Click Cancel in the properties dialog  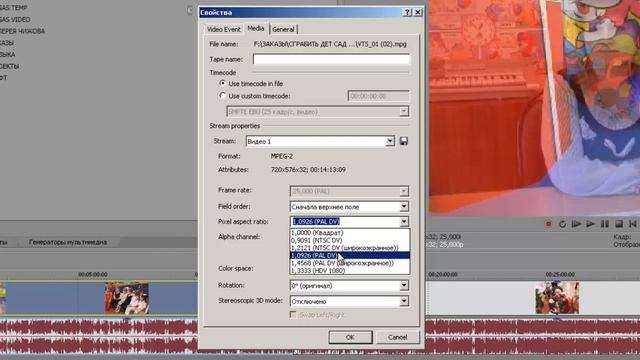click(x=397, y=337)
